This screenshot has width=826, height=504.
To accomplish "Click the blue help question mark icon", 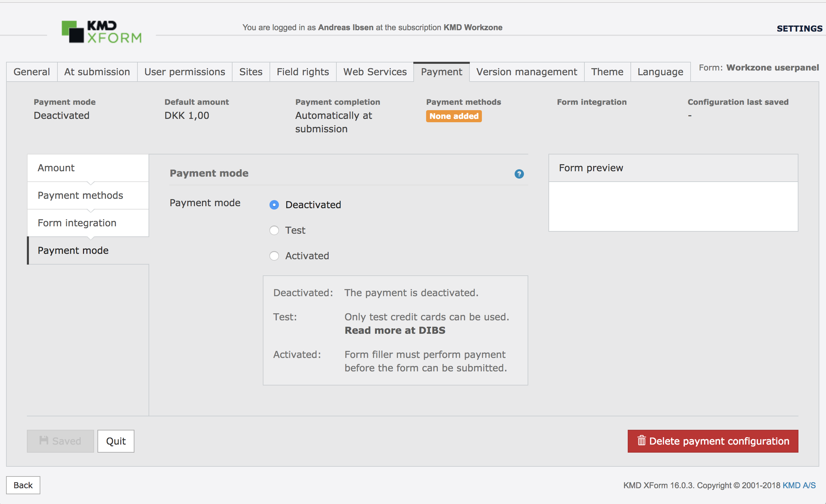I will pos(519,174).
